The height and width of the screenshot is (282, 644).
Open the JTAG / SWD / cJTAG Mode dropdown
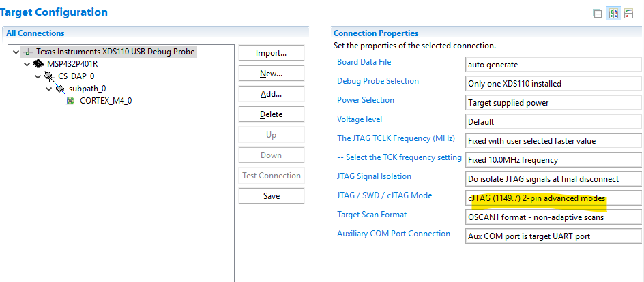[x=553, y=198]
